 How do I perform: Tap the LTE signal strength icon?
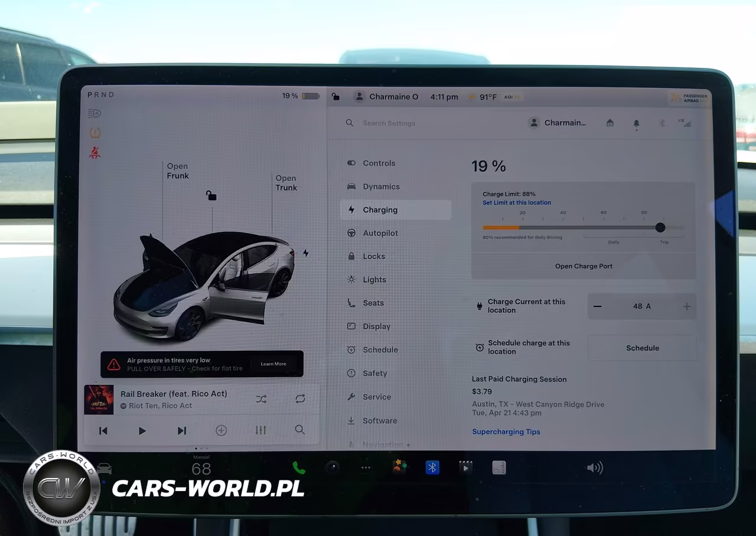pos(685,123)
